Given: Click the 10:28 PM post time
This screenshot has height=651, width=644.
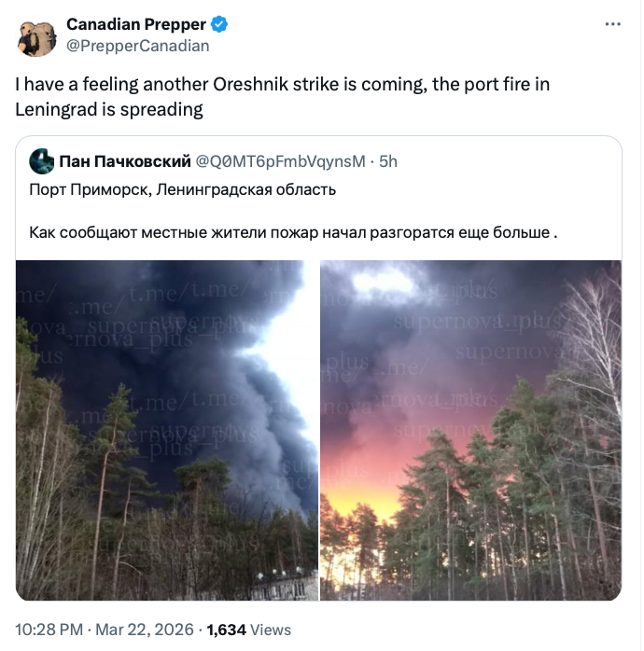Looking at the screenshot, I should tap(49, 630).
